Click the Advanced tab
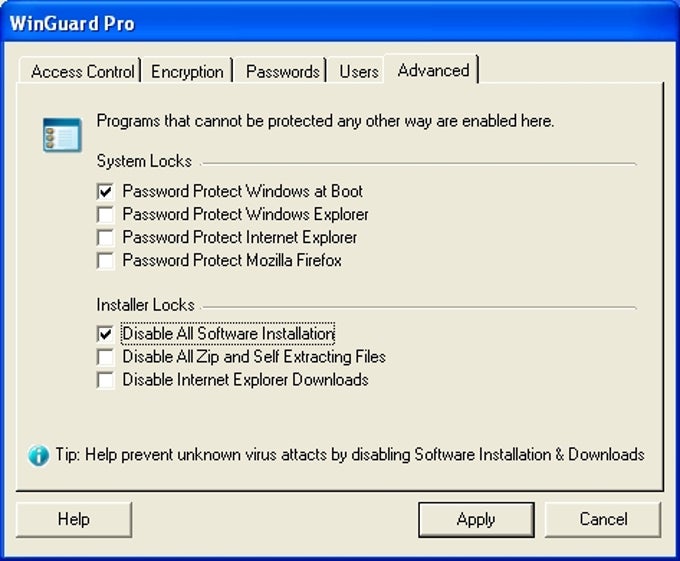The height and width of the screenshot is (561, 680). pos(433,70)
